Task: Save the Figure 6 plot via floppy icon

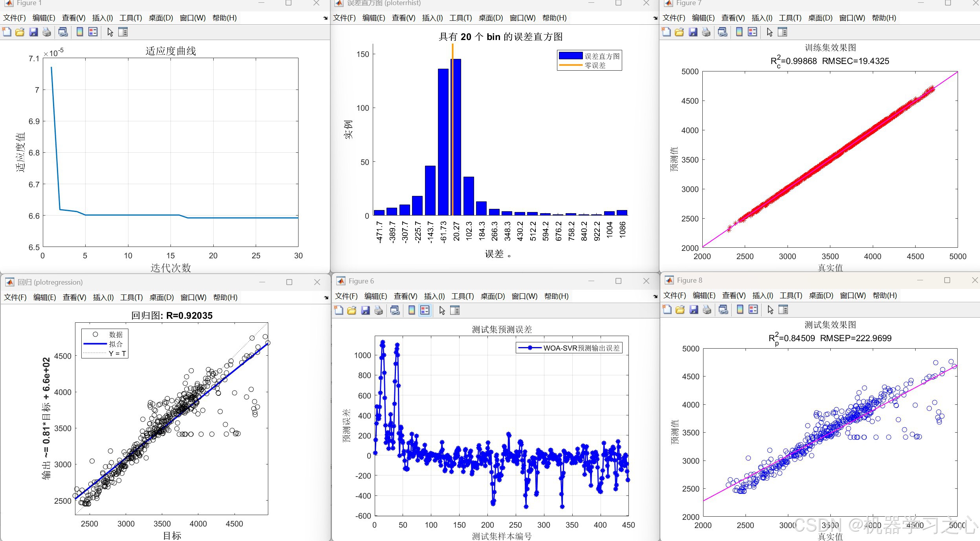Action: pos(365,311)
